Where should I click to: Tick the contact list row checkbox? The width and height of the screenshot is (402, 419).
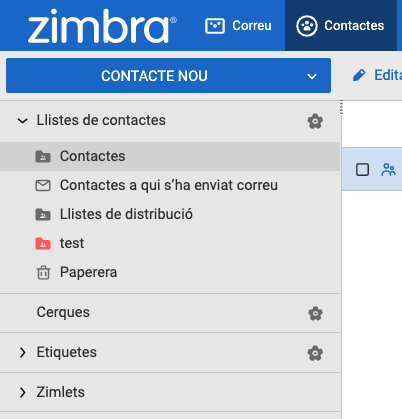[362, 170]
